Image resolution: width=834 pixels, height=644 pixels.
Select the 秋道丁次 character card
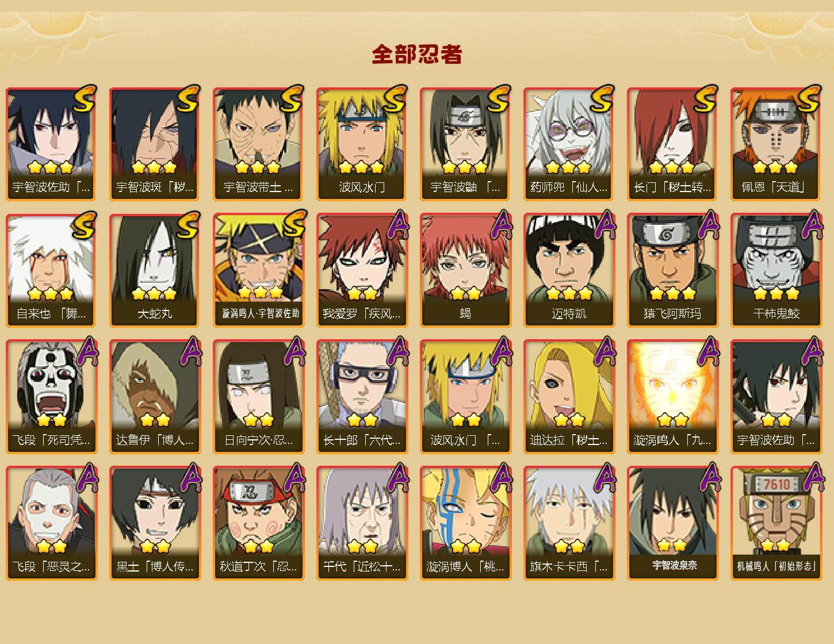258,523
